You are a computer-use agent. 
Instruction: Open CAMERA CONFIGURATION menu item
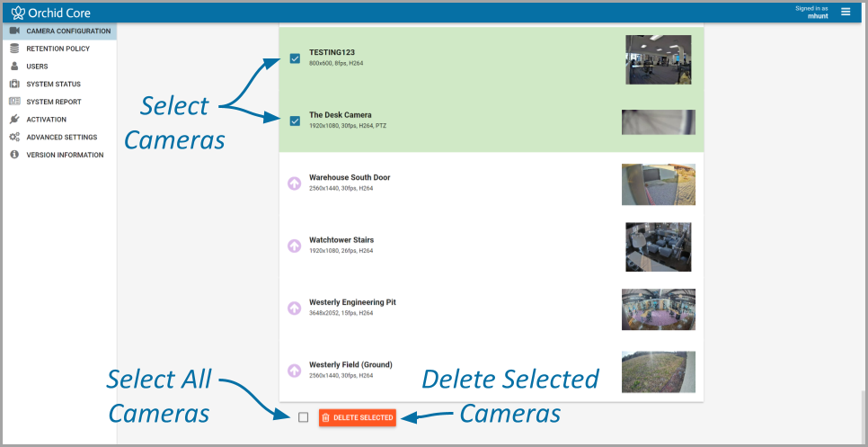pos(60,31)
